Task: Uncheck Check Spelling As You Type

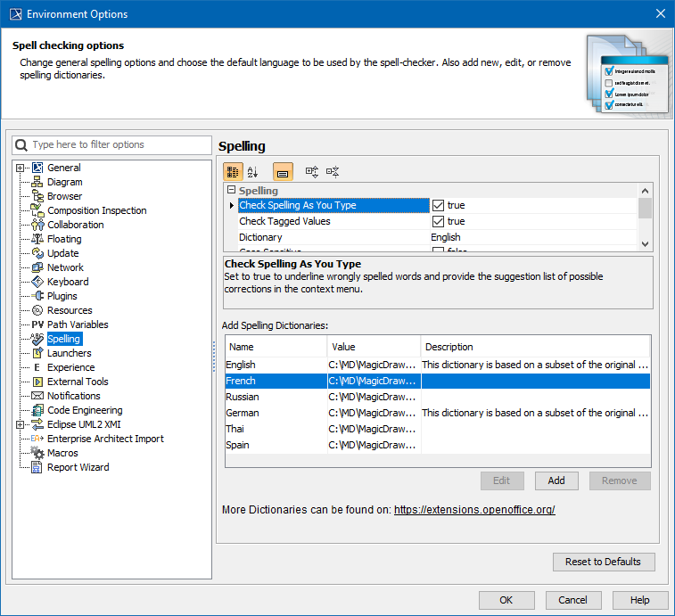Action: tap(438, 206)
